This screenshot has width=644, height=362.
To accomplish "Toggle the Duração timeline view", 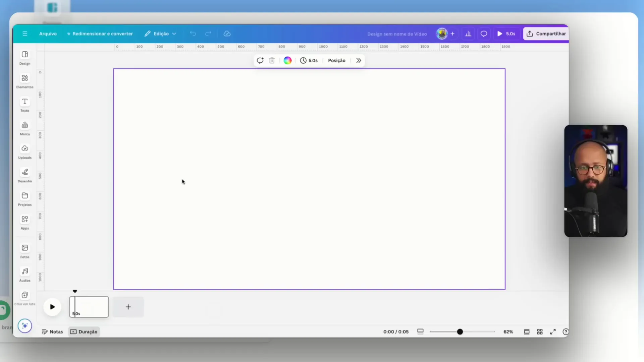I will coord(84,332).
